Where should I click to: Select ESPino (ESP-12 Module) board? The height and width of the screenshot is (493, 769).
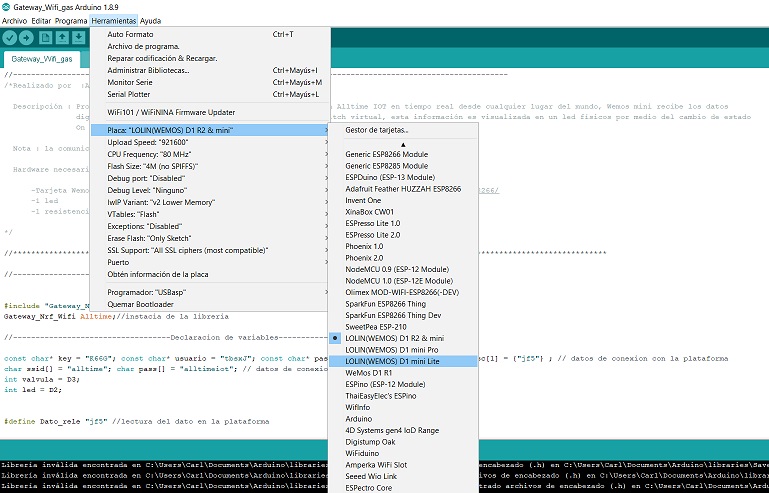[403, 385]
